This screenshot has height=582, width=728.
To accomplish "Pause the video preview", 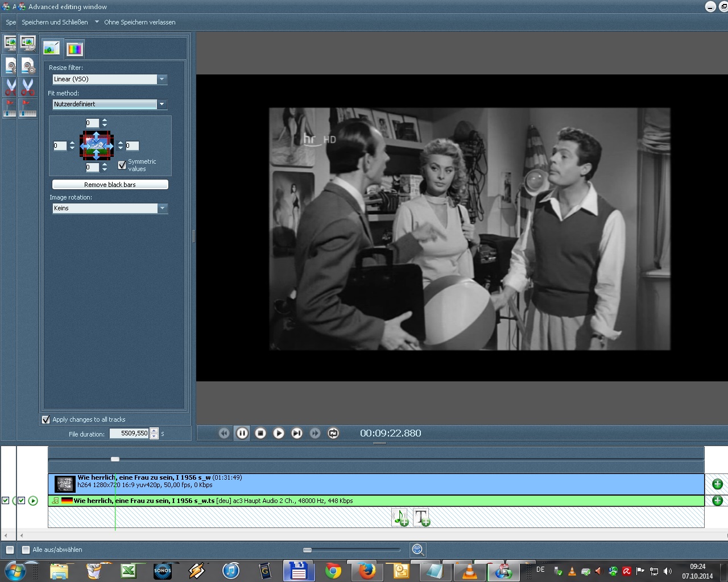I will click(x=242, y=433).
